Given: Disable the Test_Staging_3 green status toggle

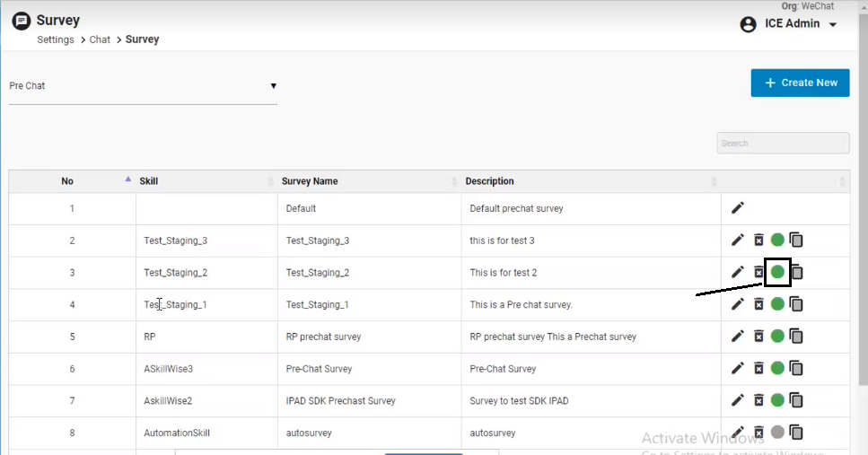Looking at the screenshot, I should [777, 241].
